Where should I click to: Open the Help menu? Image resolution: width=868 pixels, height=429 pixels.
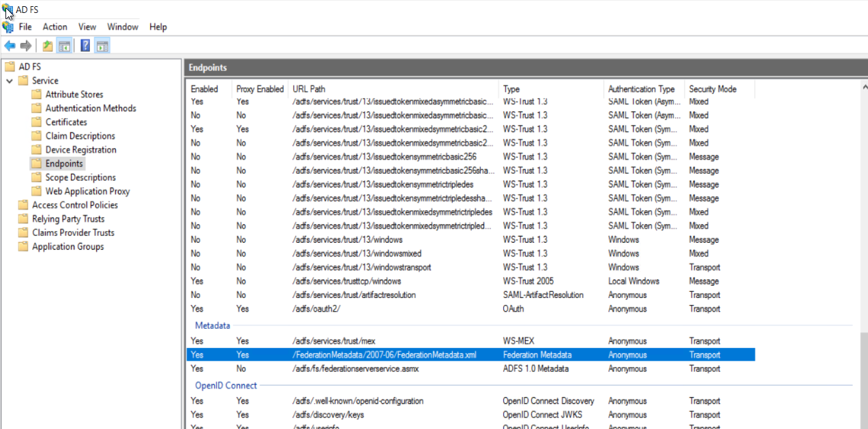click(158, 27)
